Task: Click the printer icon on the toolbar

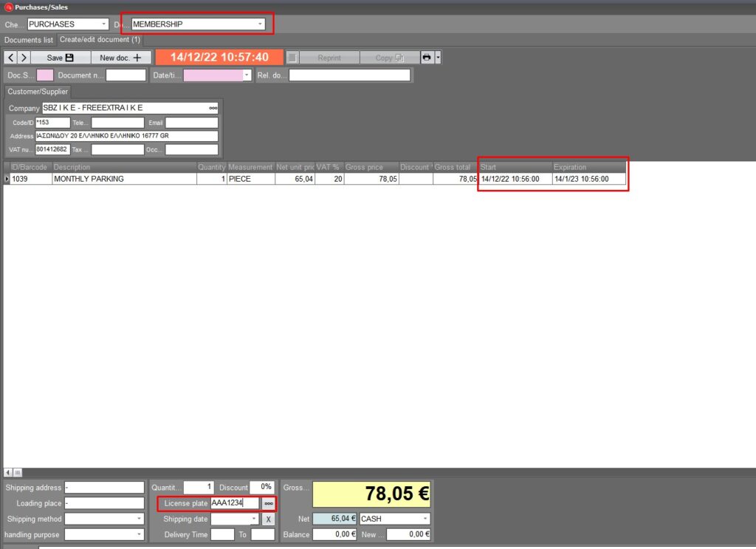Action: (428, 57)
